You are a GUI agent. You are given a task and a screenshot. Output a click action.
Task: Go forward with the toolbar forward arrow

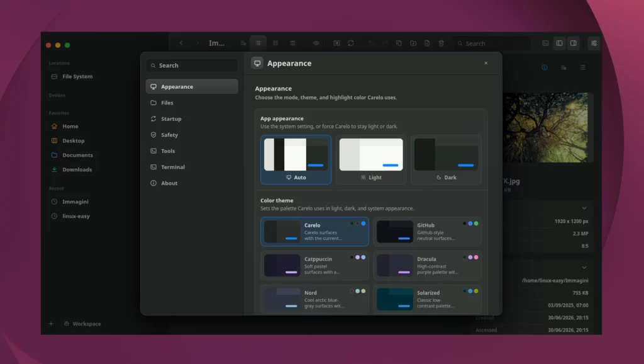197,43
